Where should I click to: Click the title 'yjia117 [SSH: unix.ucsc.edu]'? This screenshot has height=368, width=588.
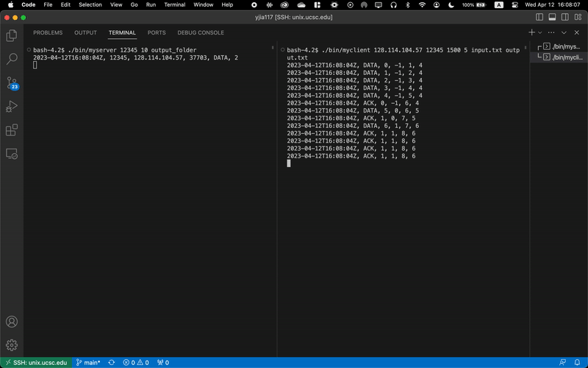pos(293,17)
